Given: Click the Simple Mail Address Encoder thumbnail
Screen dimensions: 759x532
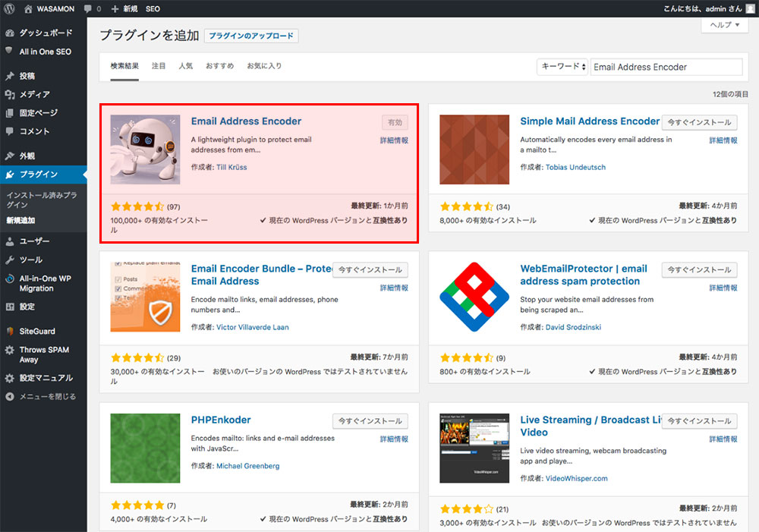Looking at the screenshot, I should tap(474, 150).
